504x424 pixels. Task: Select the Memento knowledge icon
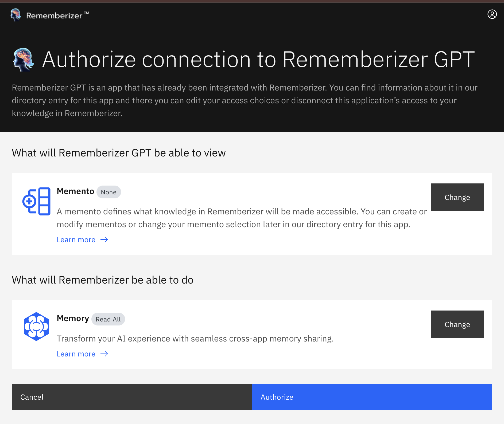click(x=36, y=201)
